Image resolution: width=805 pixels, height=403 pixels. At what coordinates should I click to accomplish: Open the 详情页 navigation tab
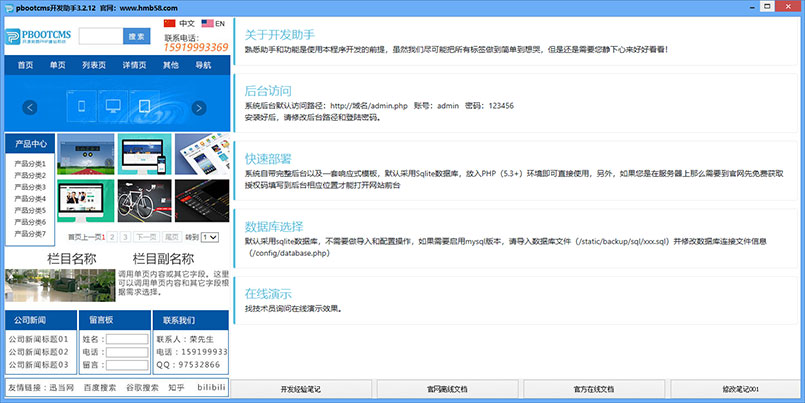134,66
